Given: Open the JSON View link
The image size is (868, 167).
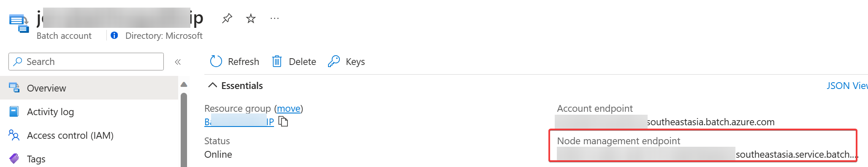Looking at the screenshot, I should (x=847, y=86).
